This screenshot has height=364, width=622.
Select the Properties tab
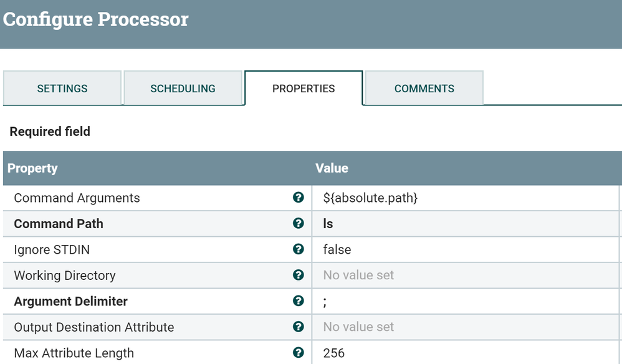point(304,89)
